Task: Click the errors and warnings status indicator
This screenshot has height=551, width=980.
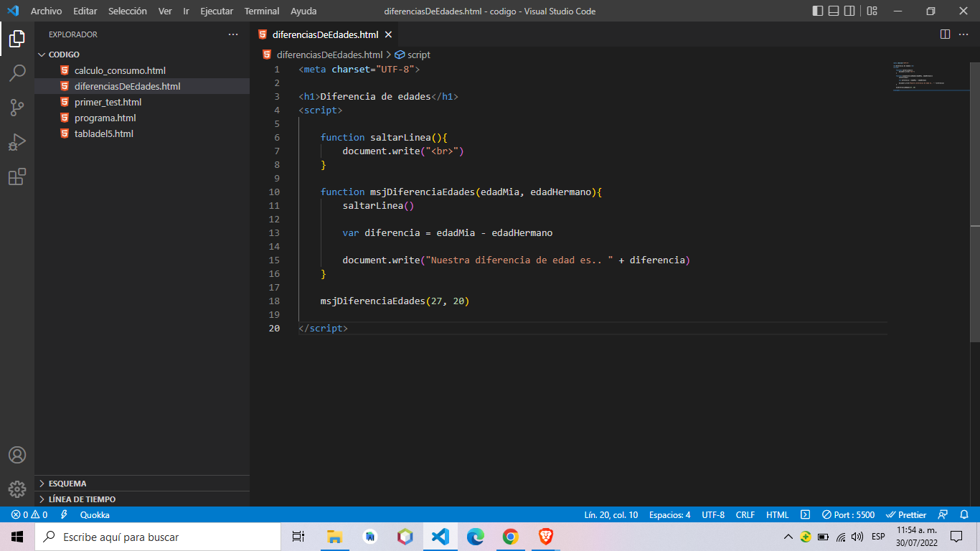Action: pos(29,514)
